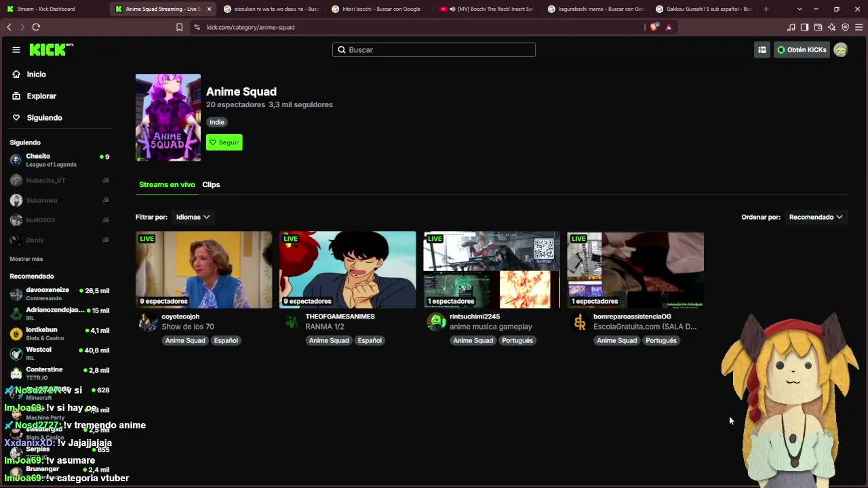Switch to the Streams en vivo tab

[167, 184]
